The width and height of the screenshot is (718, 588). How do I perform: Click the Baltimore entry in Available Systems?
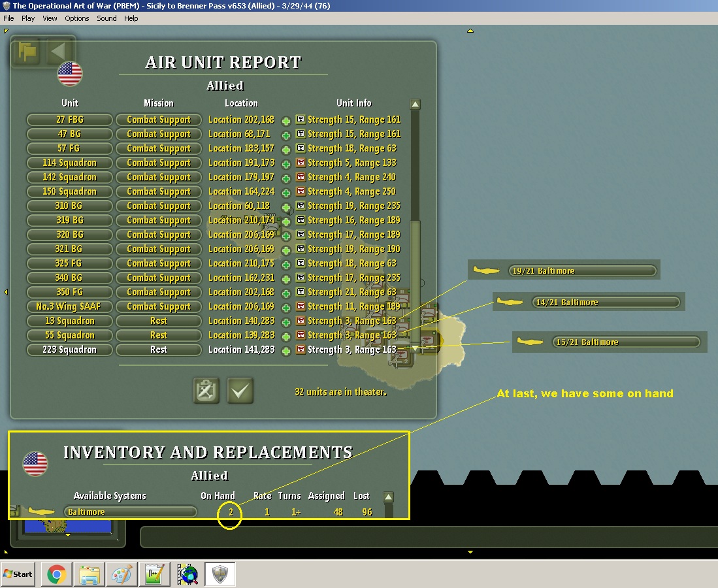[131, 512]
